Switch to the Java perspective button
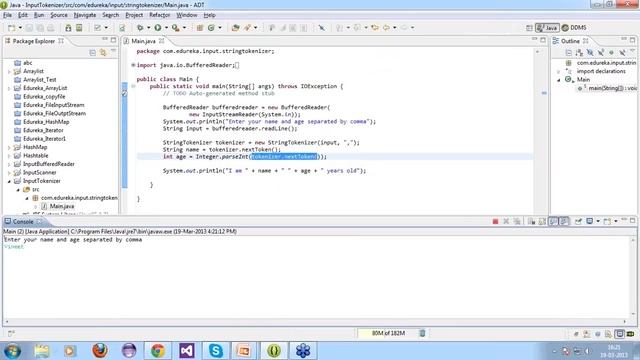Screen dimensions: 640x360 click(x=547, y=28)
